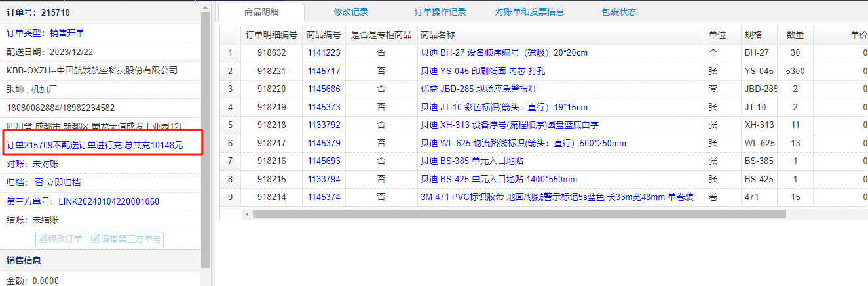
Task: Select order detail number 918215
Action: pos(271,179)
